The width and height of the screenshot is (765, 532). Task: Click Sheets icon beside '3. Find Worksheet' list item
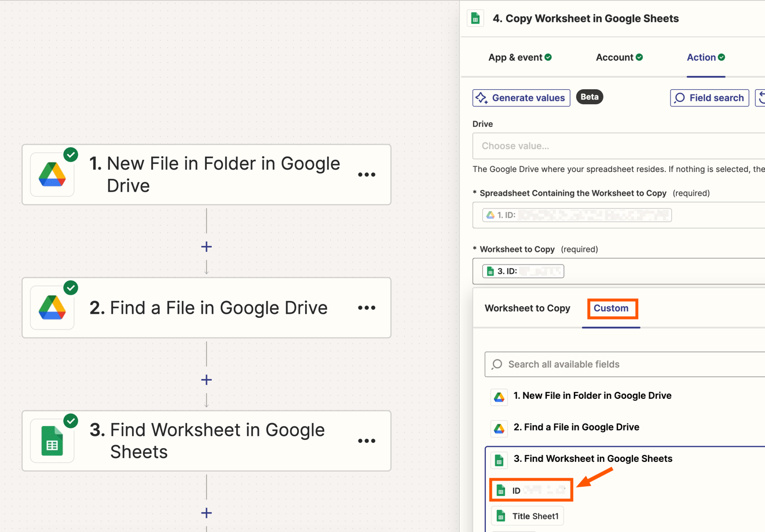499,460
